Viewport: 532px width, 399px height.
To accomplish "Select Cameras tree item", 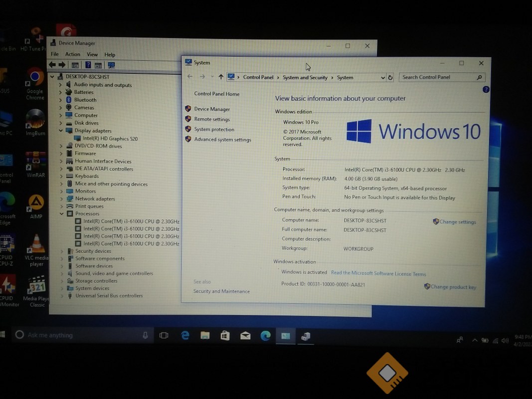I will [84, 108].
